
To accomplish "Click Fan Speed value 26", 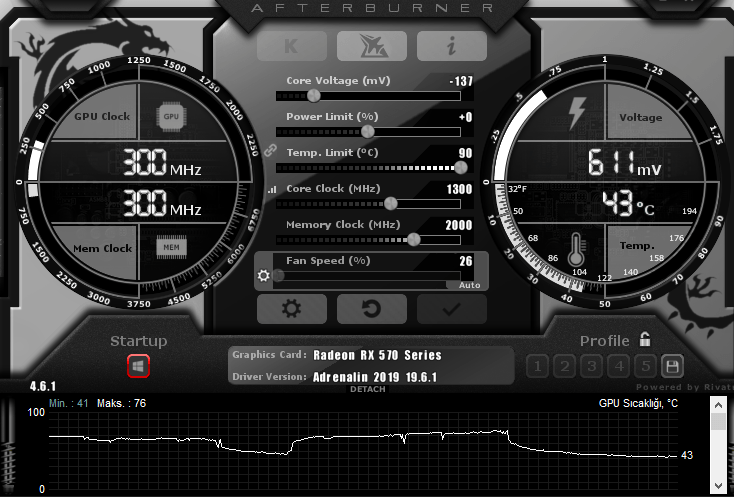I will (x=466, y=261).
